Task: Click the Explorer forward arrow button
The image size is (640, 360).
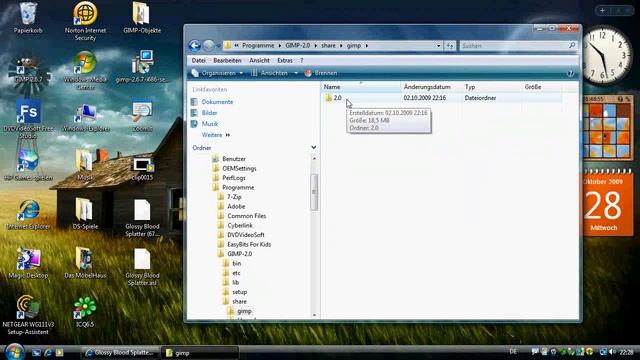Action: [208, 46]
